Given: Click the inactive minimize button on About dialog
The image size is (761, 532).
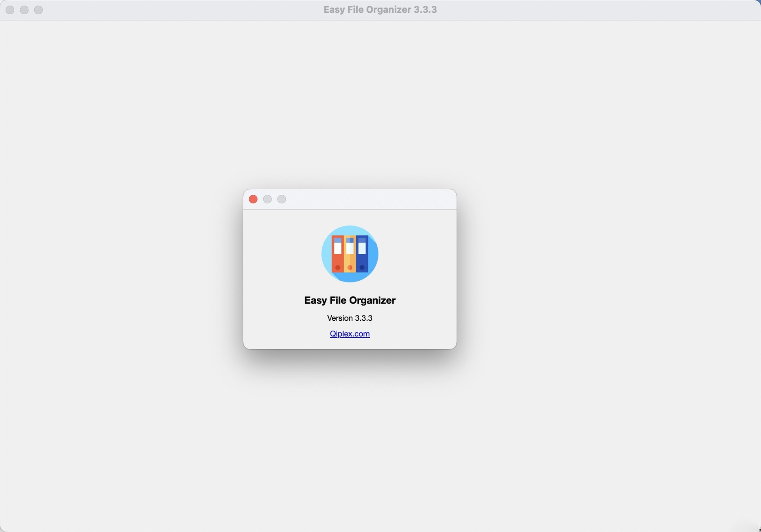Looking at the screenshot, I should 267,199.
